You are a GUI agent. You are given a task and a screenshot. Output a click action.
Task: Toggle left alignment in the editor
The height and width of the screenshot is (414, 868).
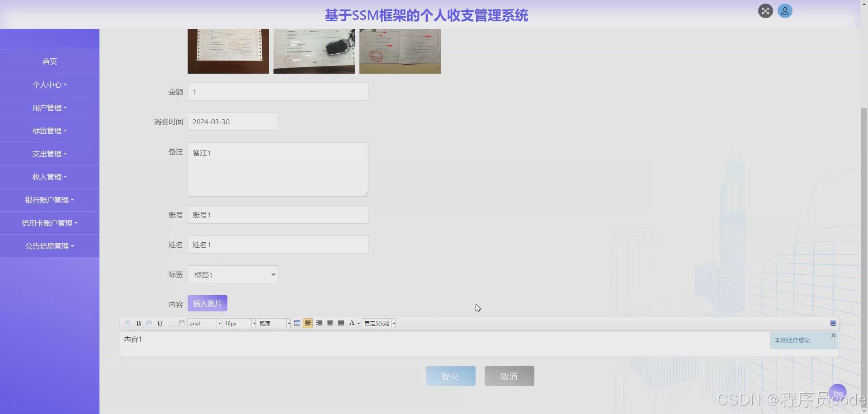308,323
